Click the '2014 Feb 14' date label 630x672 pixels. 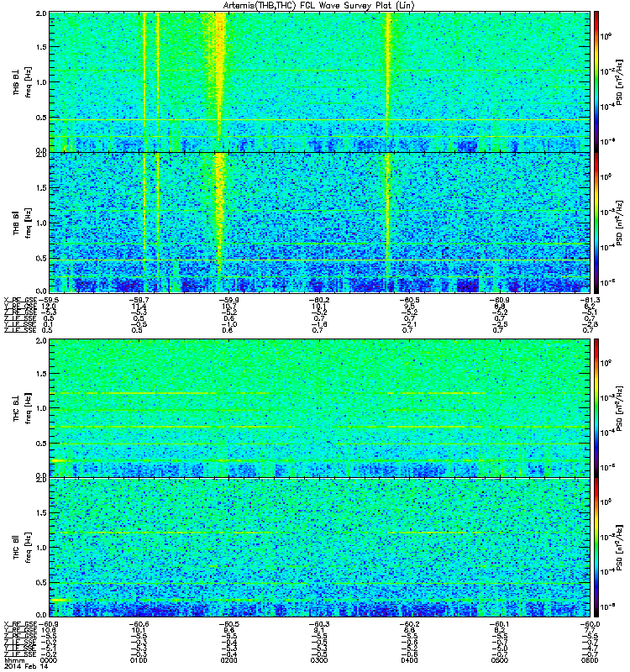pos(26,666)
